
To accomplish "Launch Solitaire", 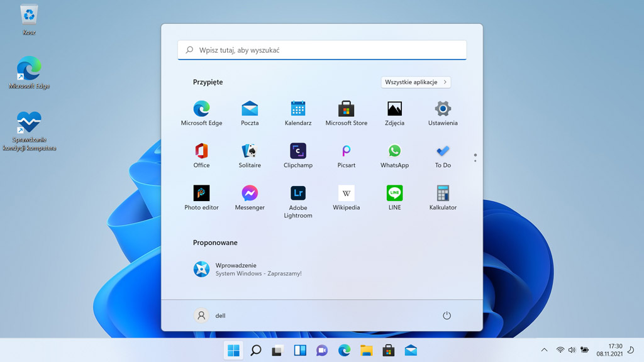I will (x=250, y=151).
